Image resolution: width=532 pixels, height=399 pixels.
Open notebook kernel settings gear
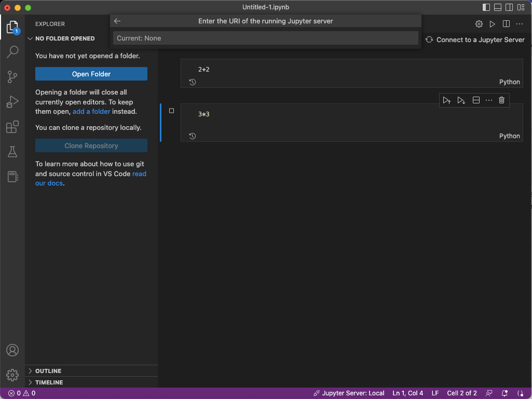pos(479,23)
